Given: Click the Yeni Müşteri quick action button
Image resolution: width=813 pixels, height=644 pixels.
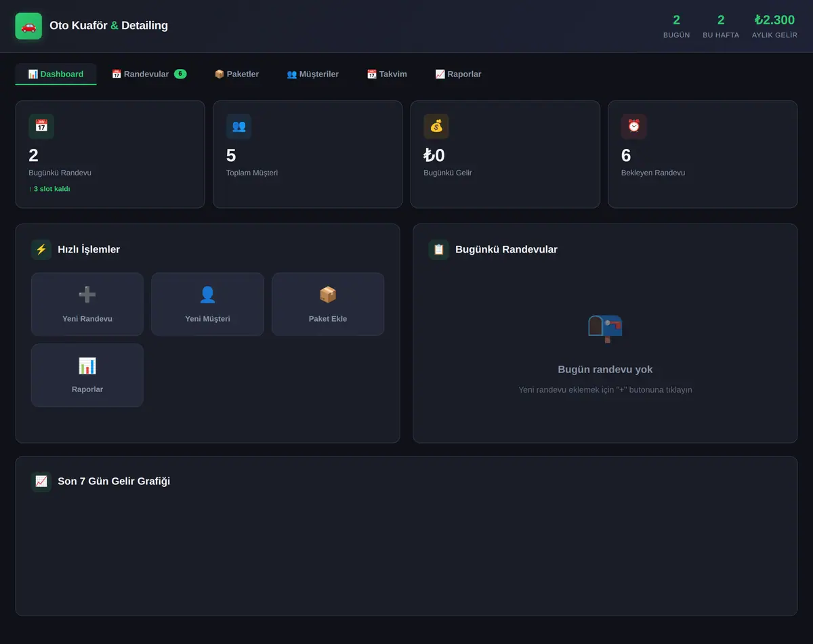Looking at the screenshot, I should (x=207, y=304).
